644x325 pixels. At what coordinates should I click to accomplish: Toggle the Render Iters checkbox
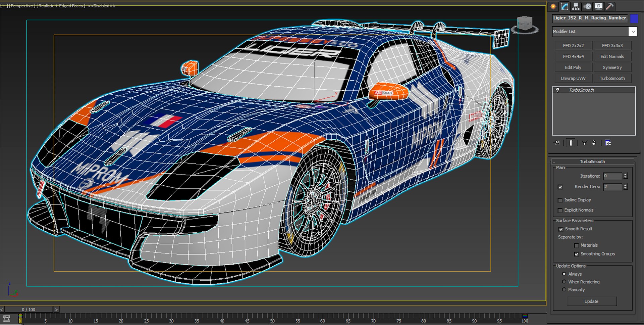pyautogui.click(x=560, y=187)
